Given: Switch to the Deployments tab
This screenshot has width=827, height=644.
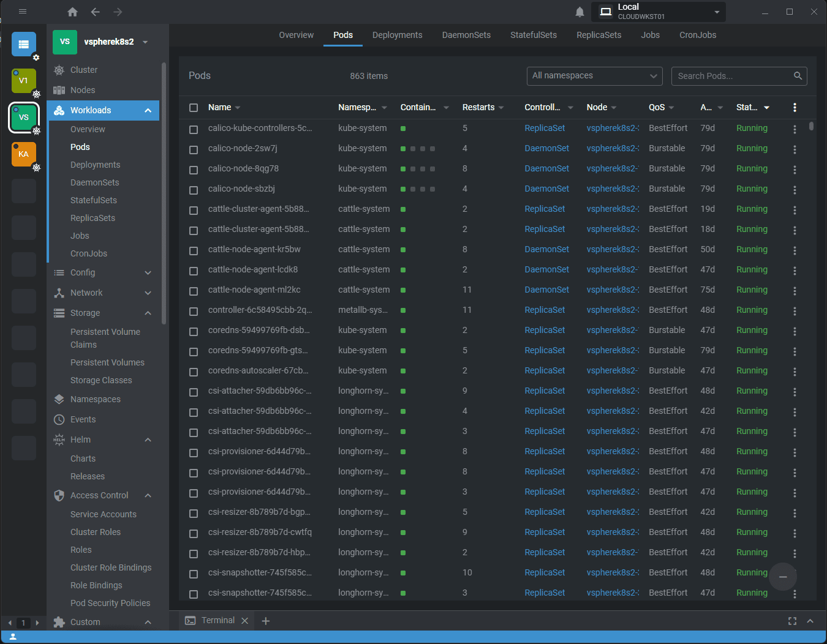Looking at the screenshot, I should pos(397,35).
